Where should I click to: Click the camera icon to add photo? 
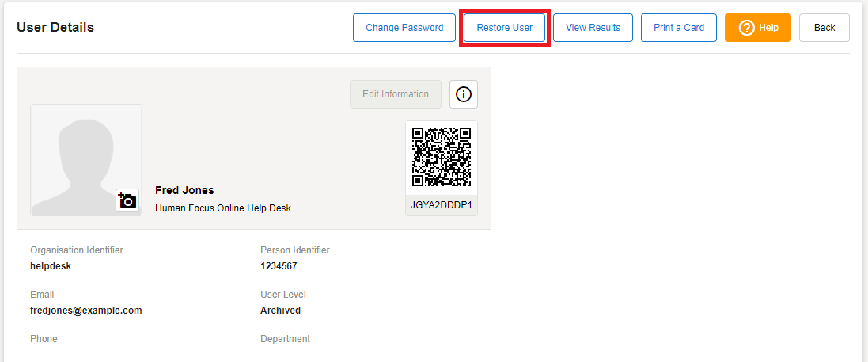127,200
